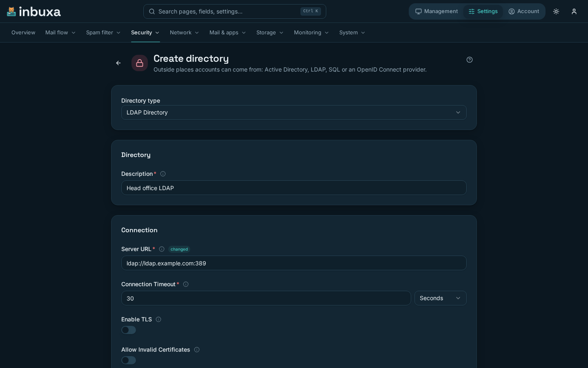
Task: Enable the Allow Invalid Certificates switch
Action: 129,360
